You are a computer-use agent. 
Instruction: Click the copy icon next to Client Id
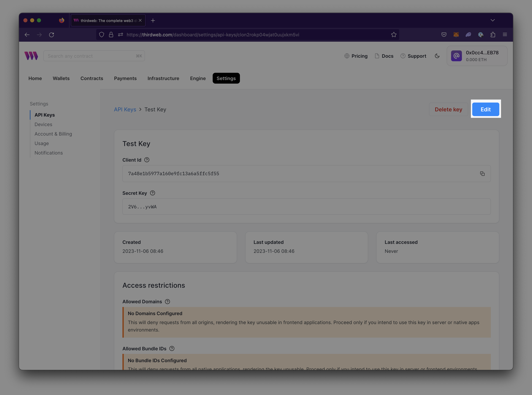pyautogui.click(x=482, y=174)
